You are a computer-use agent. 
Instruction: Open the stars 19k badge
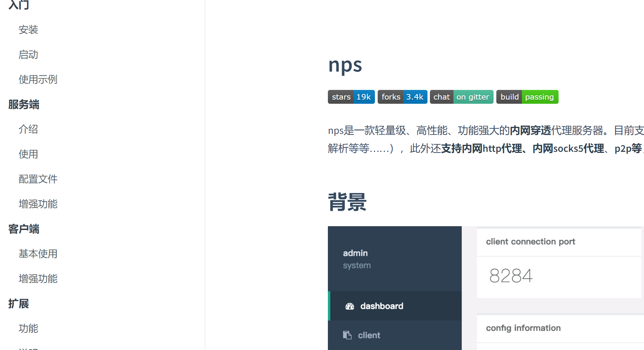tap(351, 97)
